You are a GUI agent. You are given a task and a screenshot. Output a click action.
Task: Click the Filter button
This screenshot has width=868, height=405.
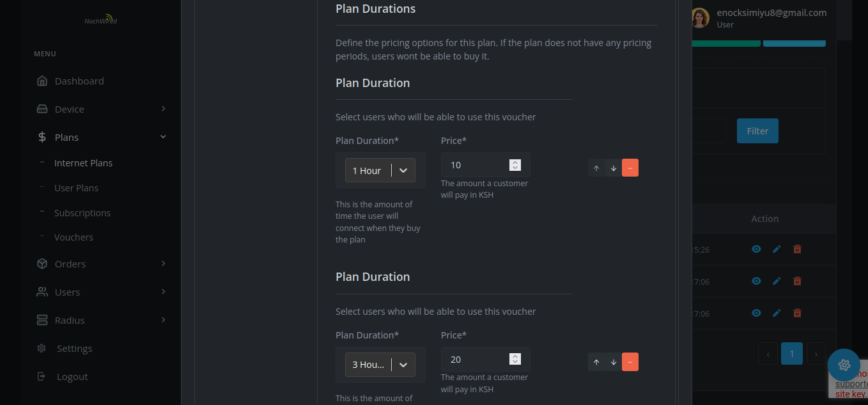tap(757, 131)
